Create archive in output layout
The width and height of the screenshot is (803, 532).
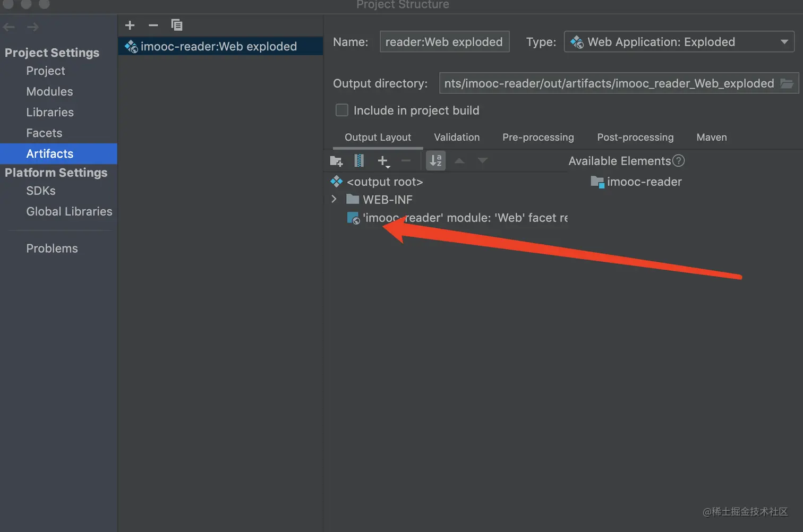(x=359, y=160)
